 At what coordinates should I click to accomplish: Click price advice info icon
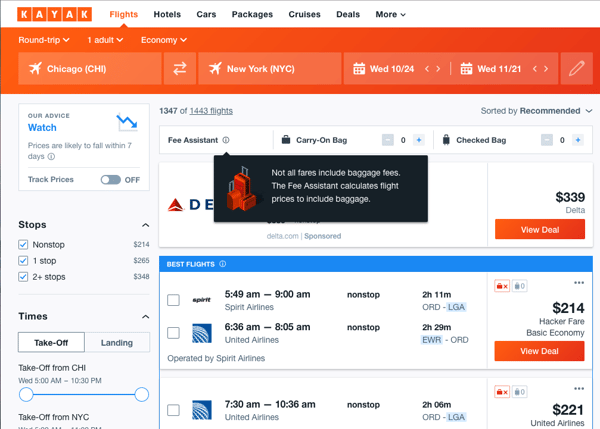(x=51, y=157)
